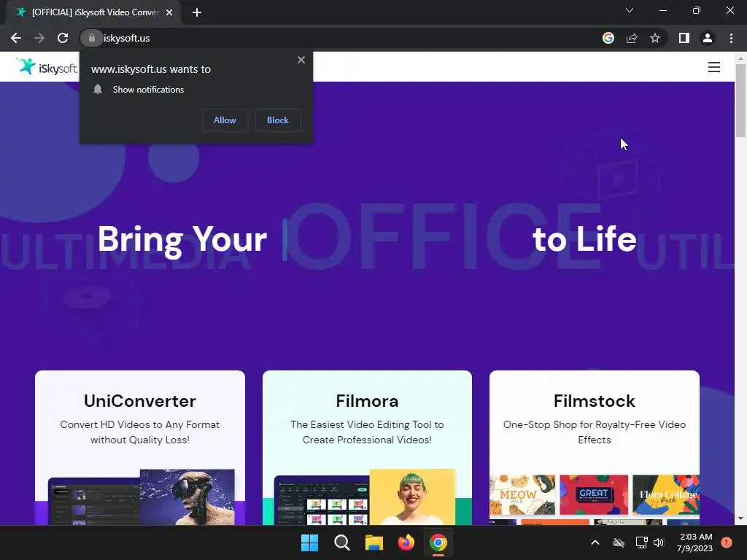The height and width of the screenshot is (560, 747).
Task: Dismiss the notification permission popup
Action: point(301,60)
